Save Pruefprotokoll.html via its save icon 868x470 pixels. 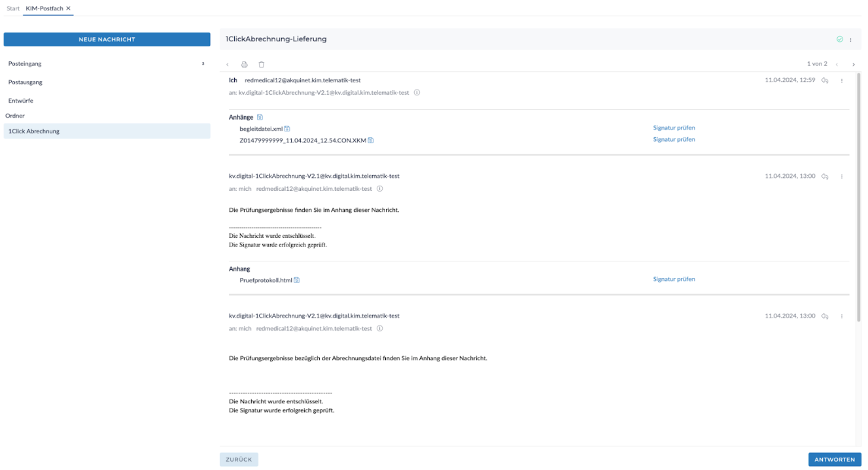pos(297,280)
